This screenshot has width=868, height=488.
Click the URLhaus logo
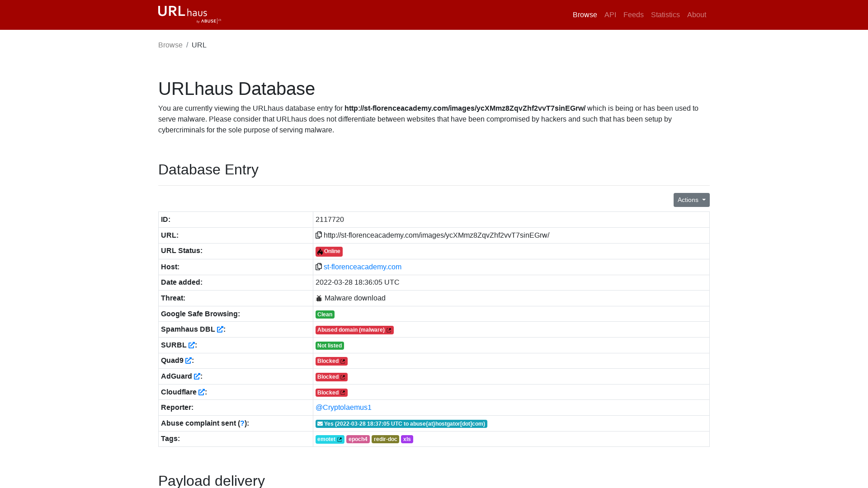189,14
